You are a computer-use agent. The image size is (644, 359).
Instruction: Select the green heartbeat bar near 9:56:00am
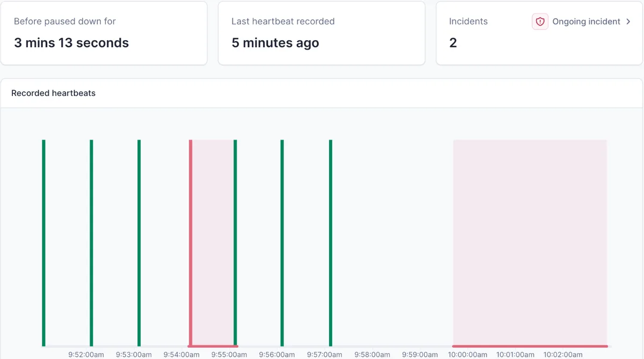(x=282, y=243)
